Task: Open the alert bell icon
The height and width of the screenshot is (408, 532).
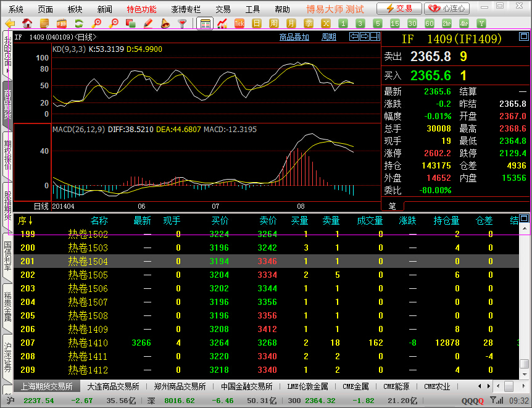Action: [x=165, y=23]
